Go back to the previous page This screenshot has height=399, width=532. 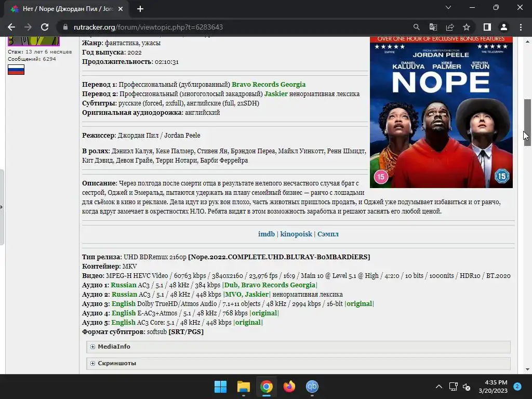[x=11, y=27]
